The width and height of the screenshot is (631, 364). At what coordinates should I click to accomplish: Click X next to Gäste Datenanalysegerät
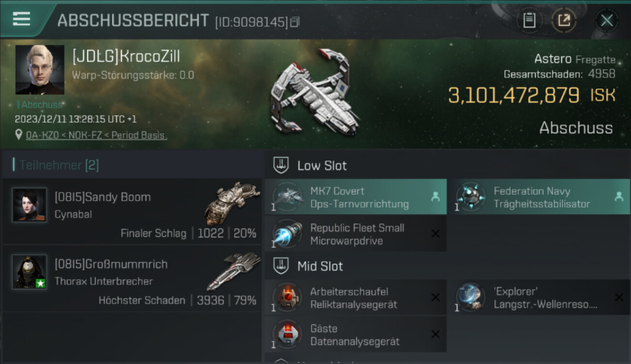(x=435, y=334)
